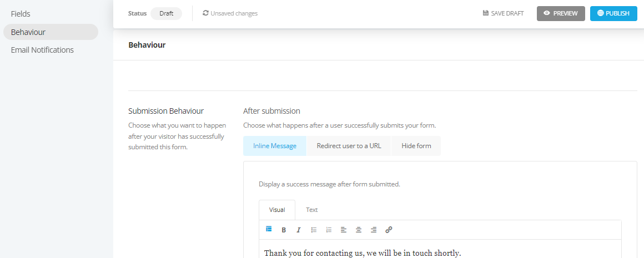The image size is (644, 258).
Task: Toggle italic formatting in editor toolbar
Action: [299, 230]
